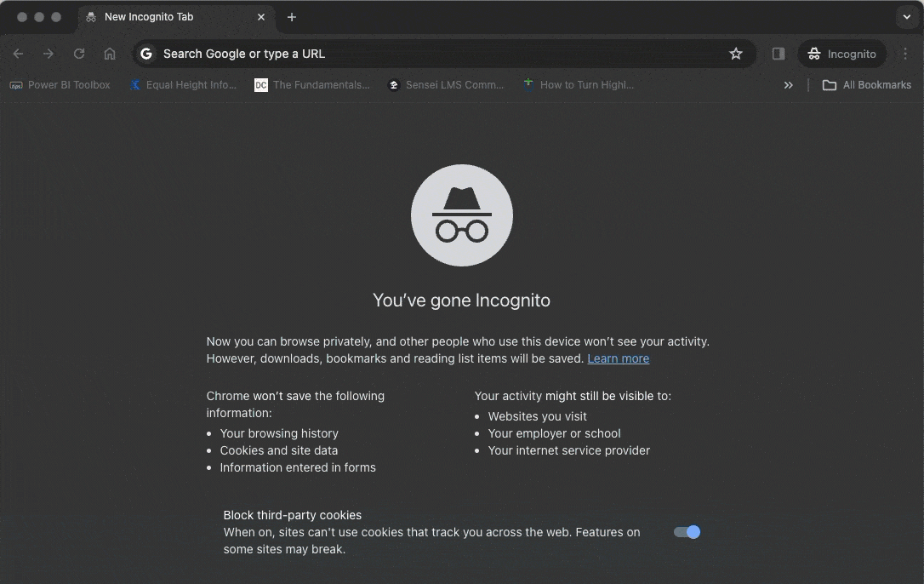This screenshot has width=924, height=584.
Task: Click the Block third-party cookies label
Action: coord(293,515)
